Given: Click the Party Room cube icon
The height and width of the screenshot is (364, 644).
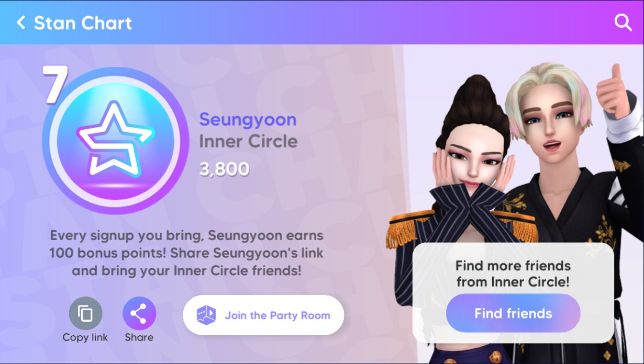Looking at the screenshot, I should click(x=206, y=315).
